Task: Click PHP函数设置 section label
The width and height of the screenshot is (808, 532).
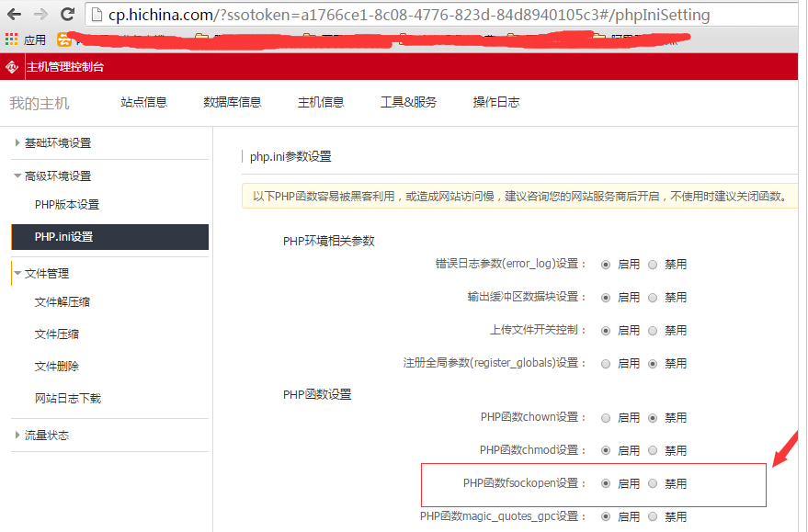Action: point(317,394)
